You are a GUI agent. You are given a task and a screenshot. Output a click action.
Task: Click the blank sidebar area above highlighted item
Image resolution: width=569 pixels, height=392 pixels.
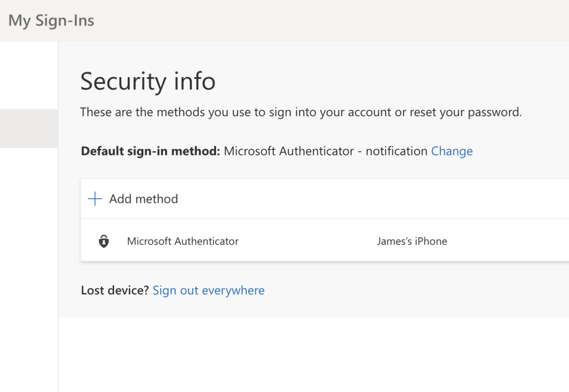pyautogui.click(x=29, y=75)
